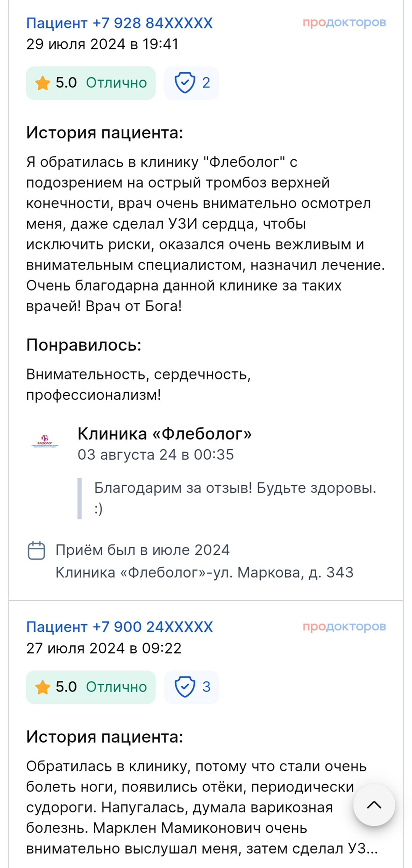
Task: Open the clinic address ул. Маркова, д. 343
Action: [x=204, y=573]
